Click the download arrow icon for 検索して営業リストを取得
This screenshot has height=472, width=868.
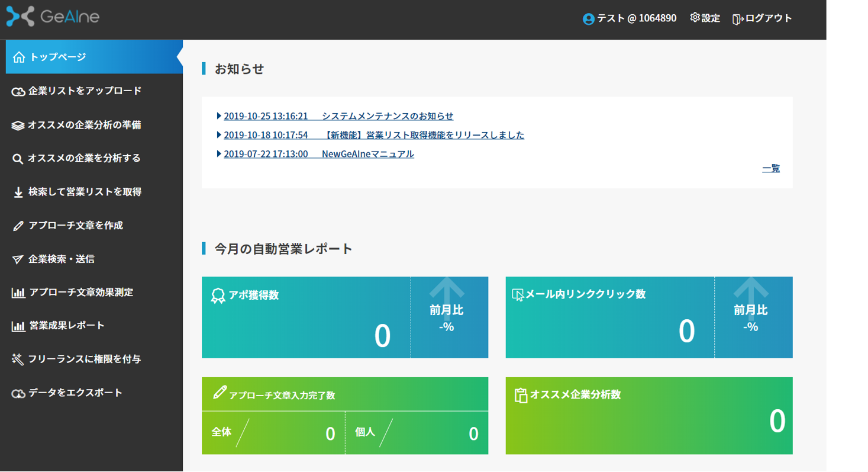coord(18,192)
